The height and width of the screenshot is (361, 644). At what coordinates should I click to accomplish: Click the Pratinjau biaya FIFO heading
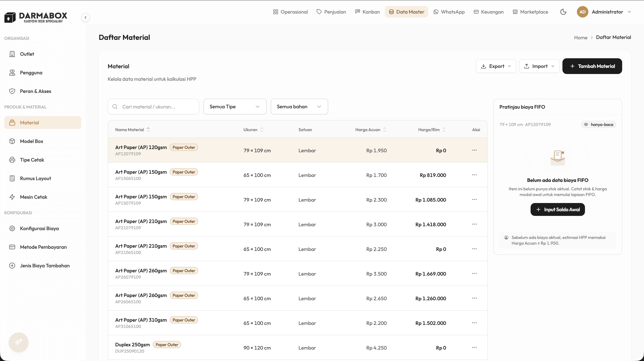point(522,107)
